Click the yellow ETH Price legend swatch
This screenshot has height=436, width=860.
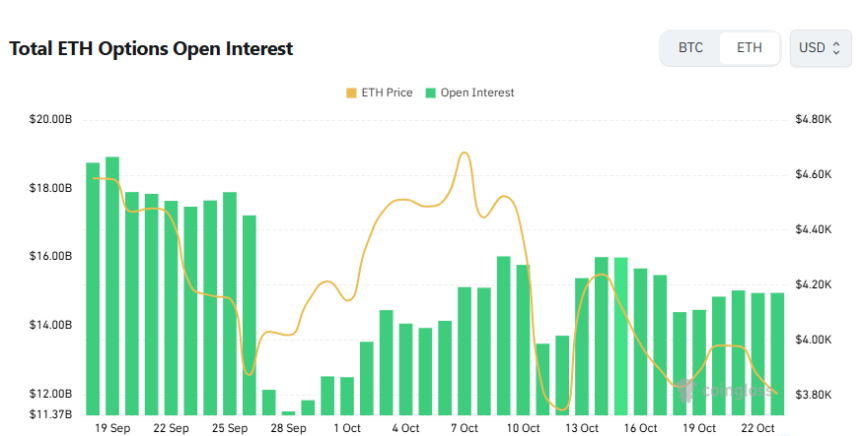[x=351, y=93]
